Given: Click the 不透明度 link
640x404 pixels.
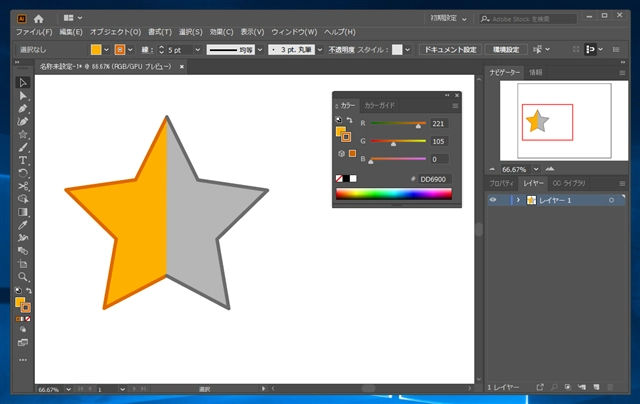Looking at the screenshot, I should click(x=342, y=50).
